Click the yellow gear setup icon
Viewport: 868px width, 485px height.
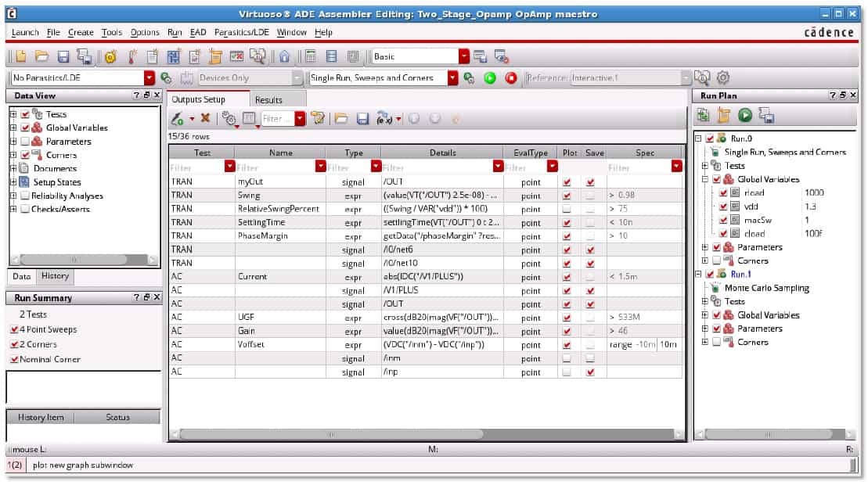pos(110,56)
